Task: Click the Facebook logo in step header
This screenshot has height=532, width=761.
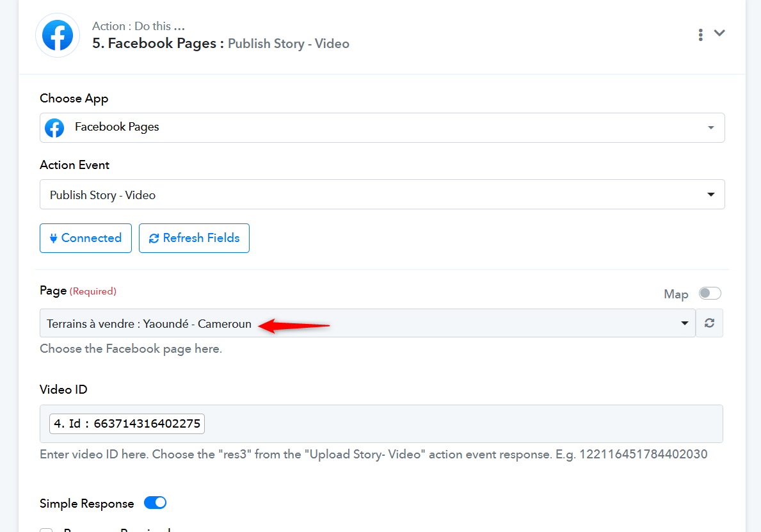Action: 58,35
